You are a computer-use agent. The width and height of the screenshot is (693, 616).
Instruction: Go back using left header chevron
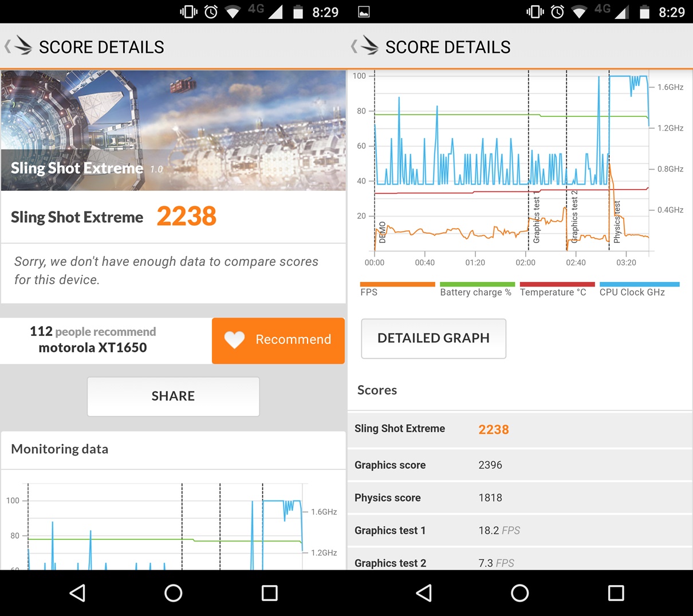(x=7, y=46)
